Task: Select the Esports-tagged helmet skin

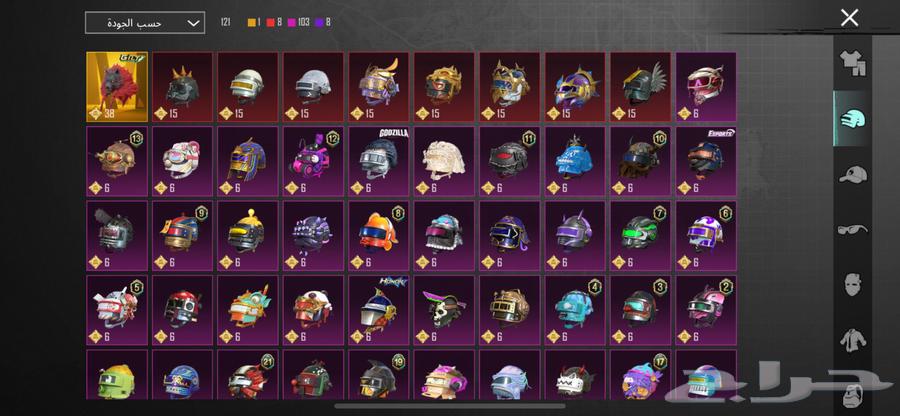Action: point(706,161)
